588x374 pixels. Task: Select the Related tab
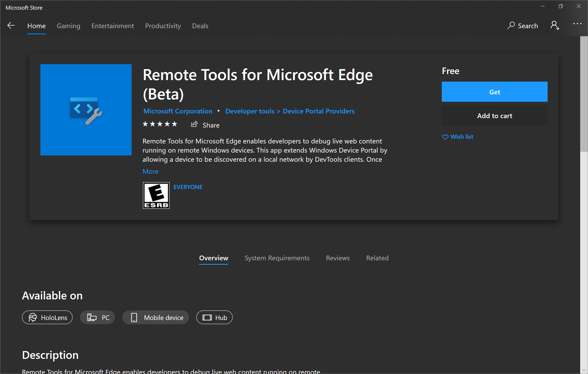pyautogui.click(x=377, y=258)
